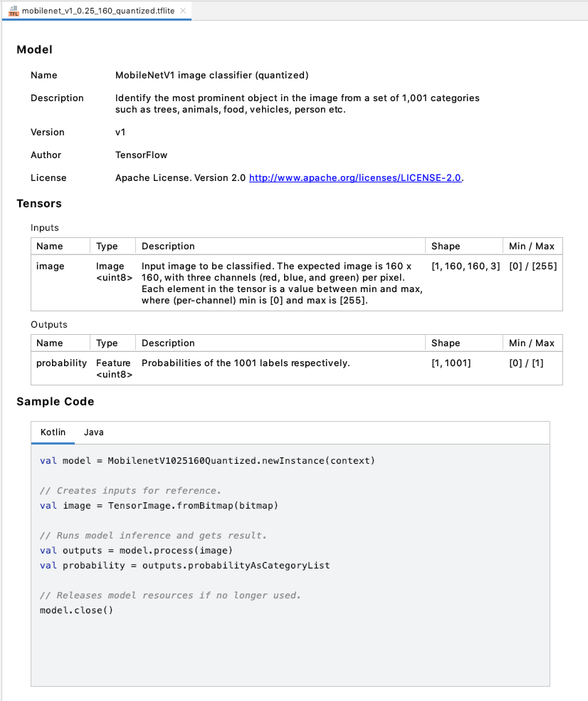Click the TensorImage.fromBitmap(bitmap) code line
Screen dimensions: 588x701
click(x=159, y=506)
